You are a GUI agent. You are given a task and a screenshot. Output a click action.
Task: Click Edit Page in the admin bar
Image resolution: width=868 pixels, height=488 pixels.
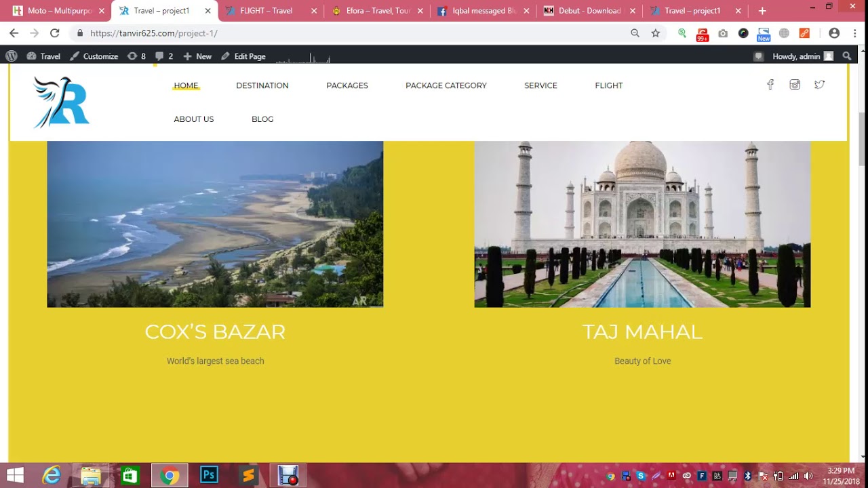(x=243, y=56)
